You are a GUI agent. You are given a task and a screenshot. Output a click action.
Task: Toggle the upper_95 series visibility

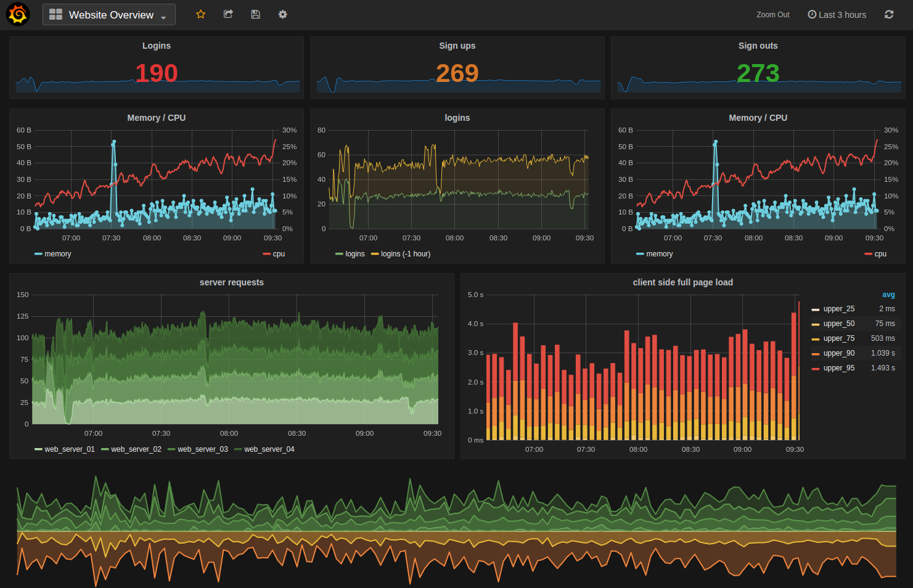point(839,367)
